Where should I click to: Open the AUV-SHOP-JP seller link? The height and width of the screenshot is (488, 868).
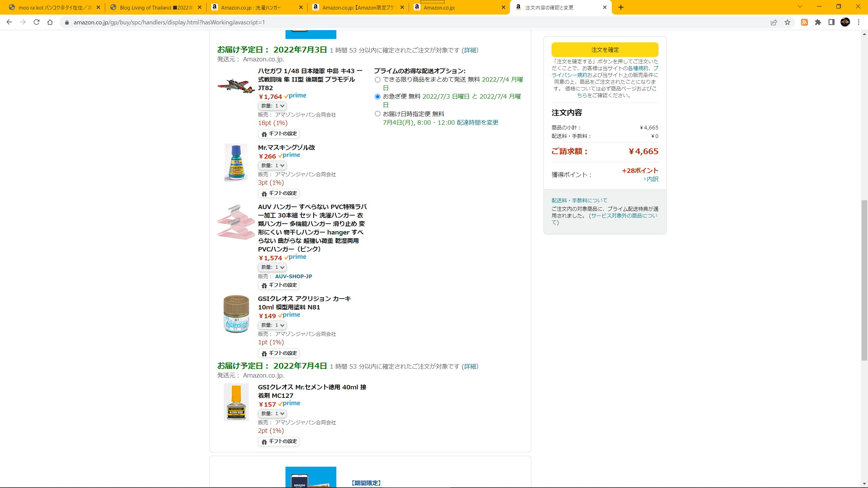[x=293, y=277]
